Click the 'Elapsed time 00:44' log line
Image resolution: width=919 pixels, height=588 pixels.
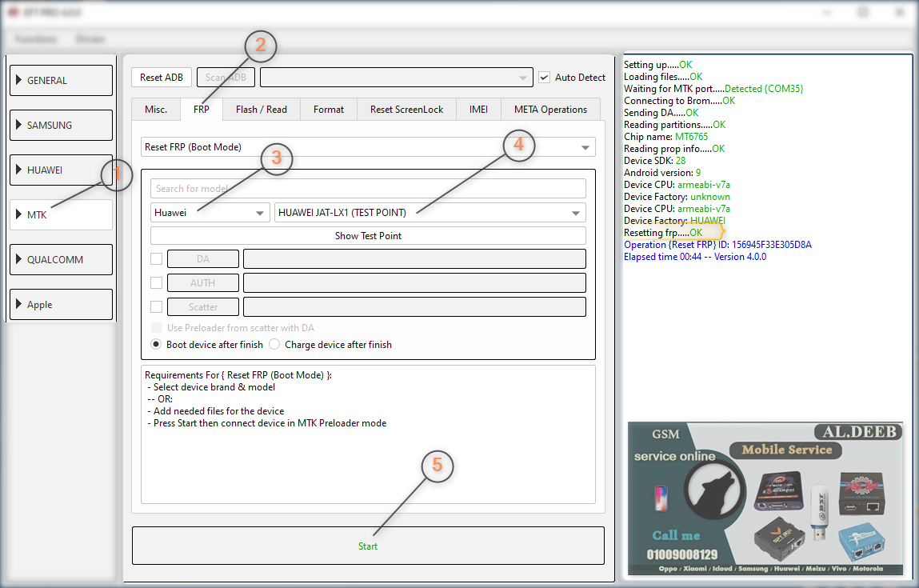click(x=694, y=257)
